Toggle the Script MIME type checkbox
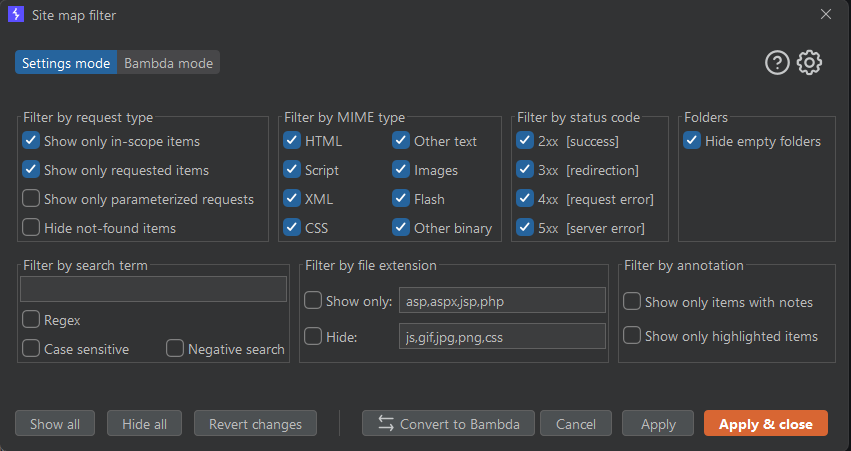This screenshot has width=851, height=451. tap(292, 169)
